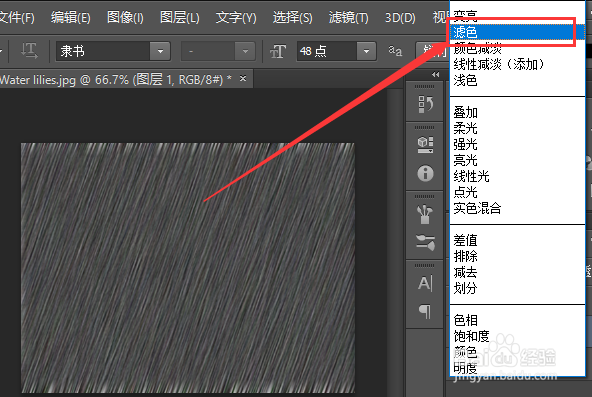Open the Brush panel icon

[x=425, y=214]
